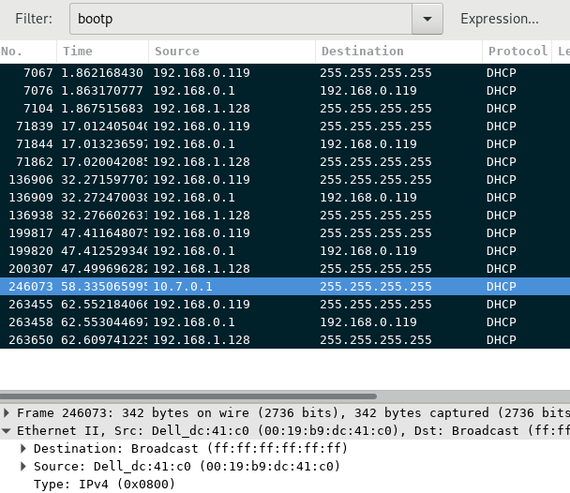Select packet number 71862
The width and height of the screenshot is (570, 493).
pos(285,162)
